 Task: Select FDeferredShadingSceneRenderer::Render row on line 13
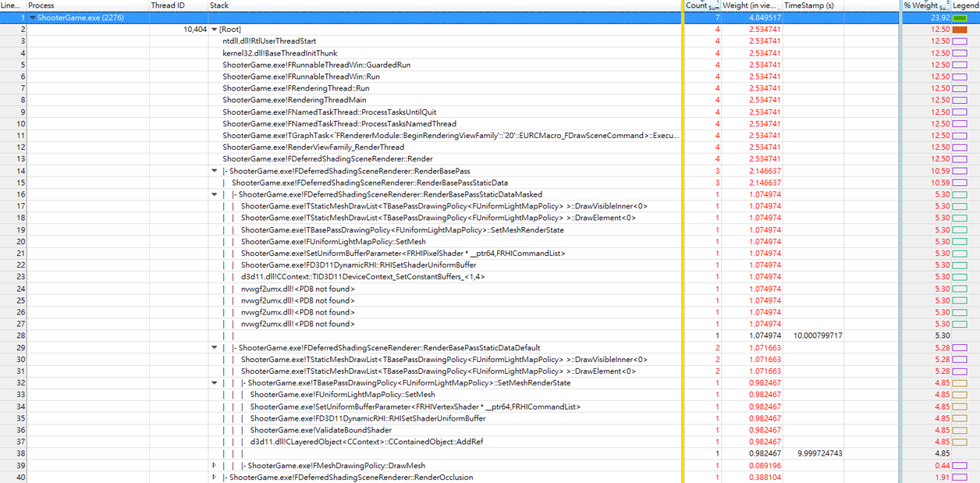(328, 159)
